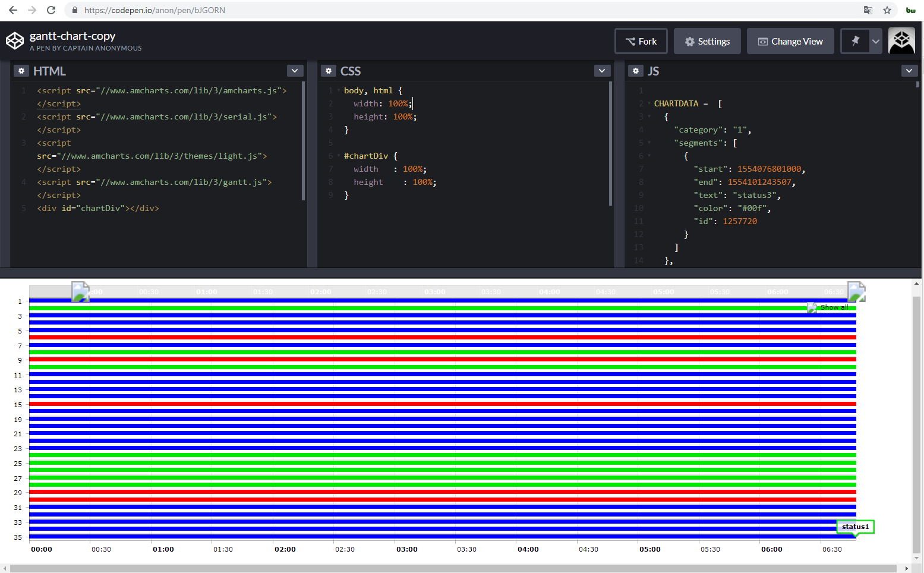Open the CSS panel settings gear

pyautogui.click(x=329, y=71)
